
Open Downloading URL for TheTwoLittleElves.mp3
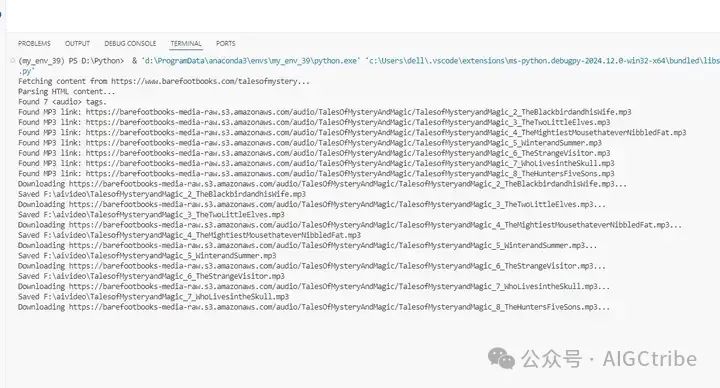338,204
